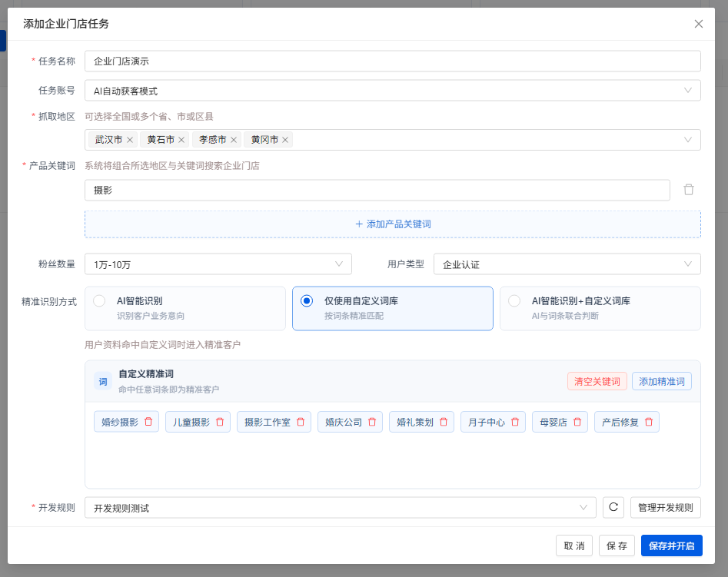Remove the 武汉市 region tag

click(130, 140)
